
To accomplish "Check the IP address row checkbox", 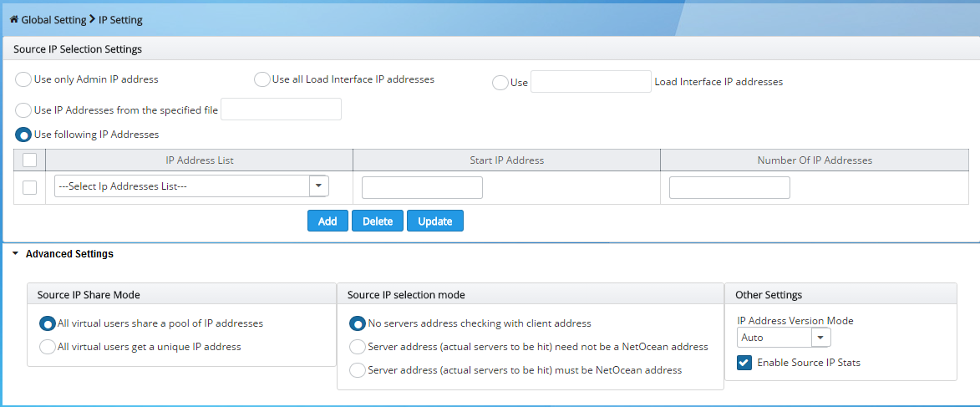I will 29,187.
